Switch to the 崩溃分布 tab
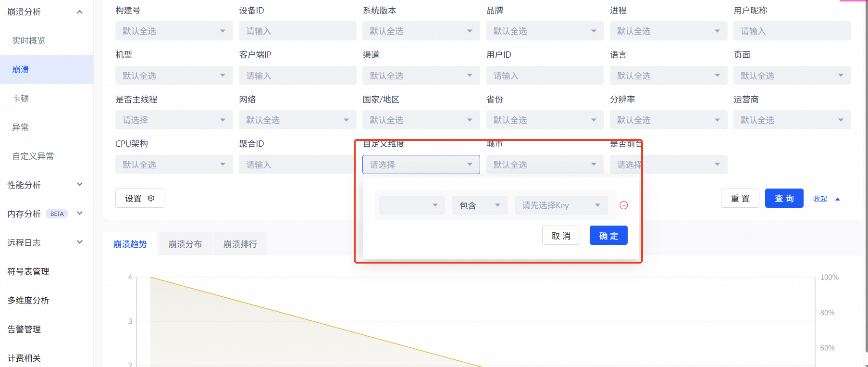The image size is (868, 367). click(185, 244)
